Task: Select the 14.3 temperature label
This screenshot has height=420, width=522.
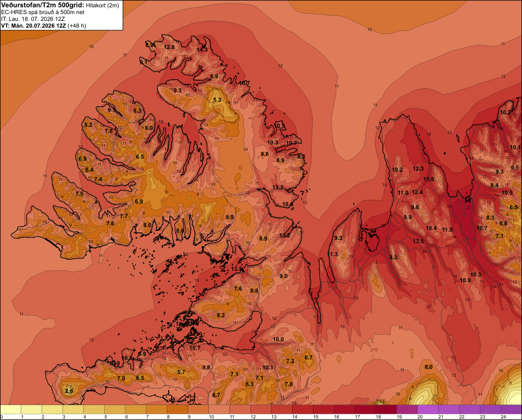Action: (202, 50)
